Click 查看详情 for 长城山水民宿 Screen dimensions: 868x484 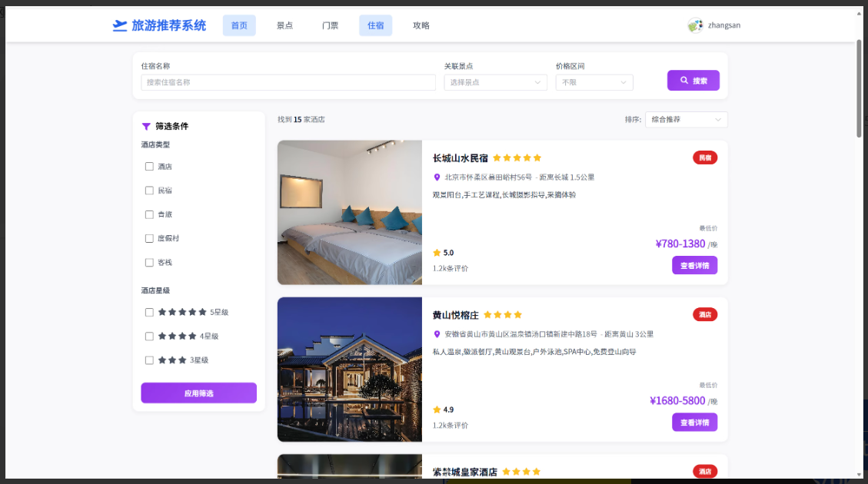coord(695,266)
